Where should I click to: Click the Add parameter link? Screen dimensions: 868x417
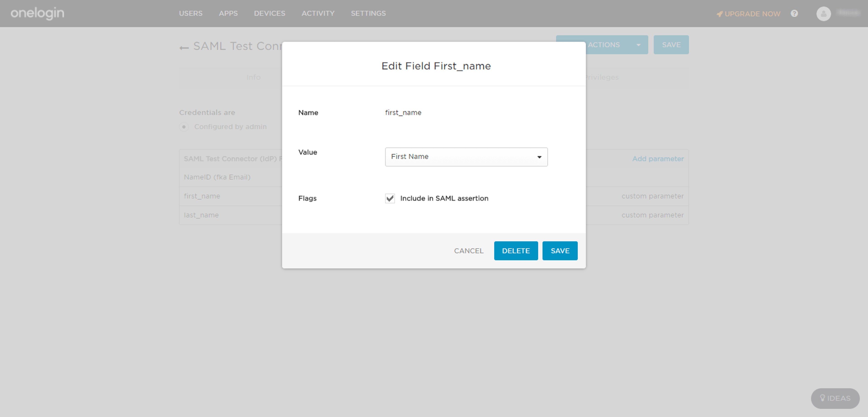click(658, 159)
